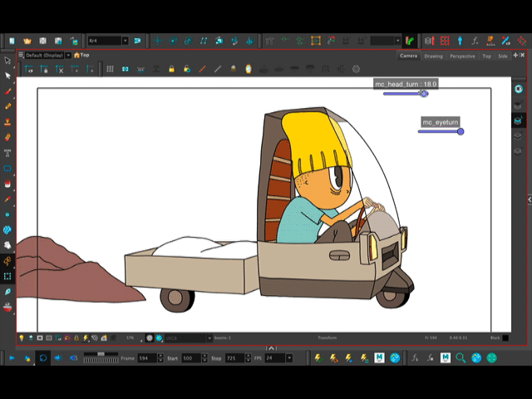The width and height of the screenshot is (532, 399).
Task: Click the Frame number input field
Action: [148, 357]
